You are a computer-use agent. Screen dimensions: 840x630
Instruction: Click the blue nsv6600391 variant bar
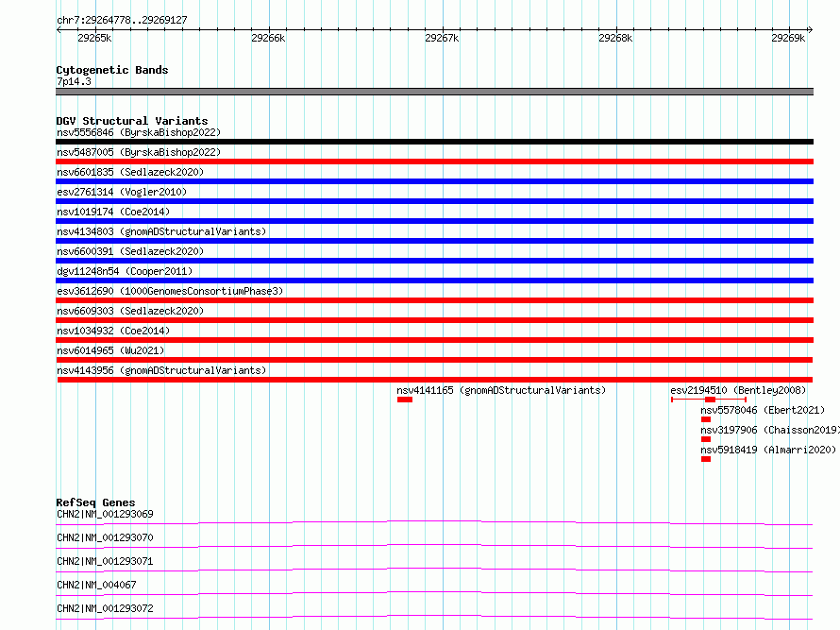[434, 261]
